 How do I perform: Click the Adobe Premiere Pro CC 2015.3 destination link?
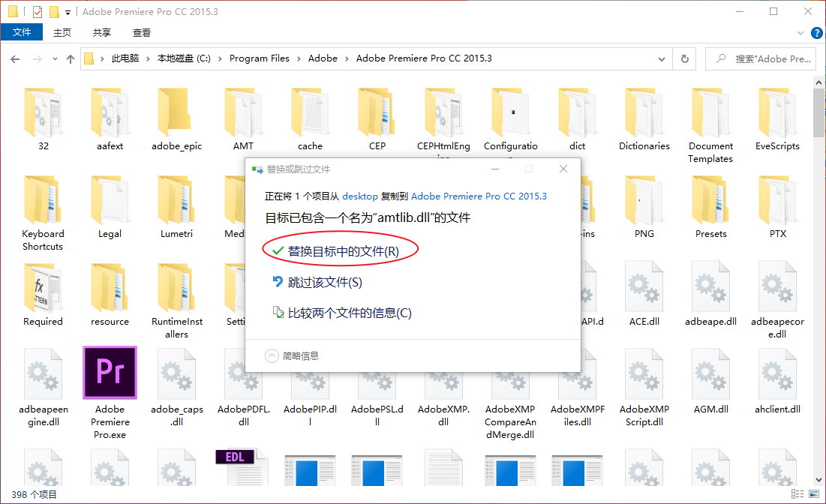[x=479, y=196]
